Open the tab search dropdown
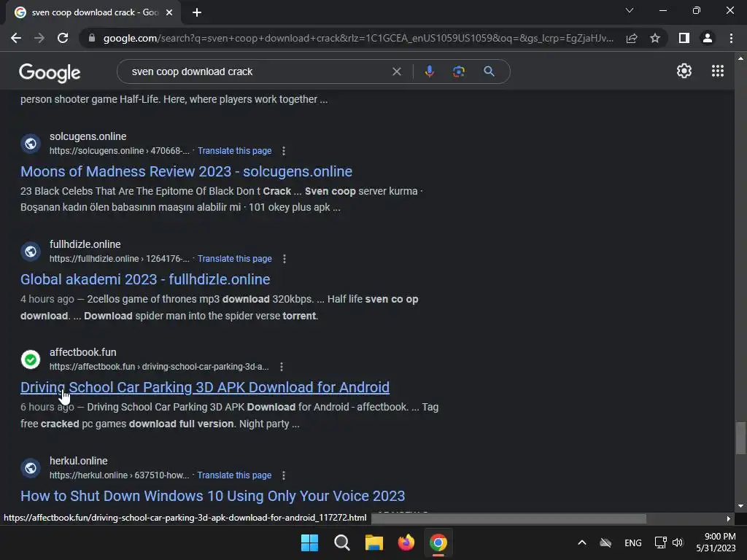Viewport: 747px width, 560px height. (630, 10)
